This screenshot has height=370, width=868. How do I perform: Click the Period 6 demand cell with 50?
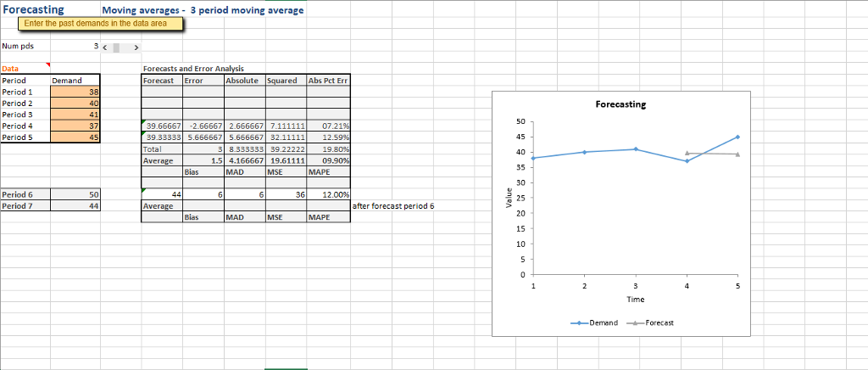coord(75,194)
